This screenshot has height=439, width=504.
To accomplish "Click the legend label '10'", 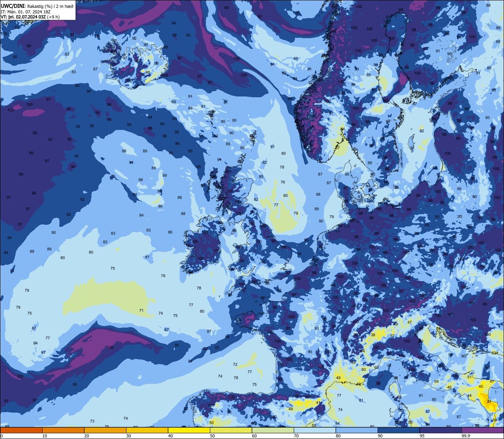I will point(45,436).
